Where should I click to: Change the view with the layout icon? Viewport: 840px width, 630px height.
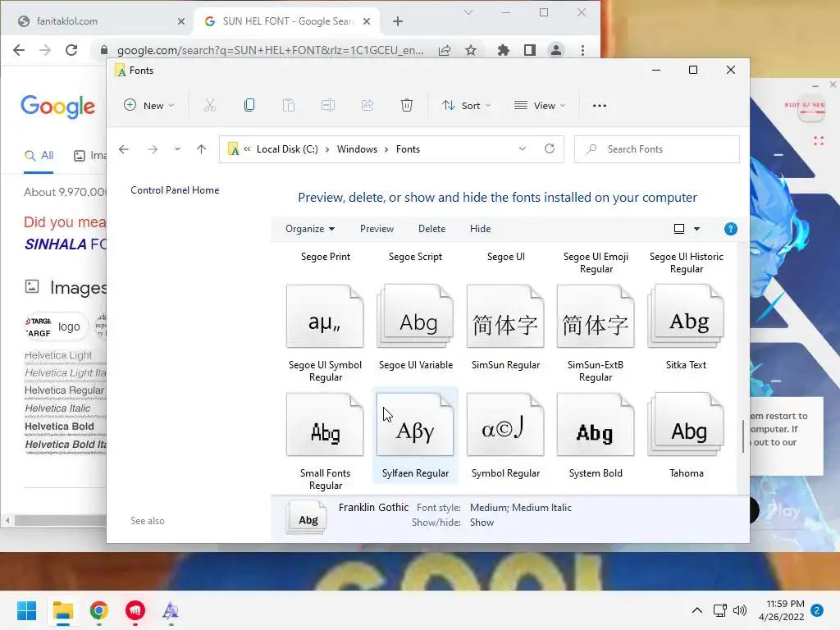[x=678, y=229]
